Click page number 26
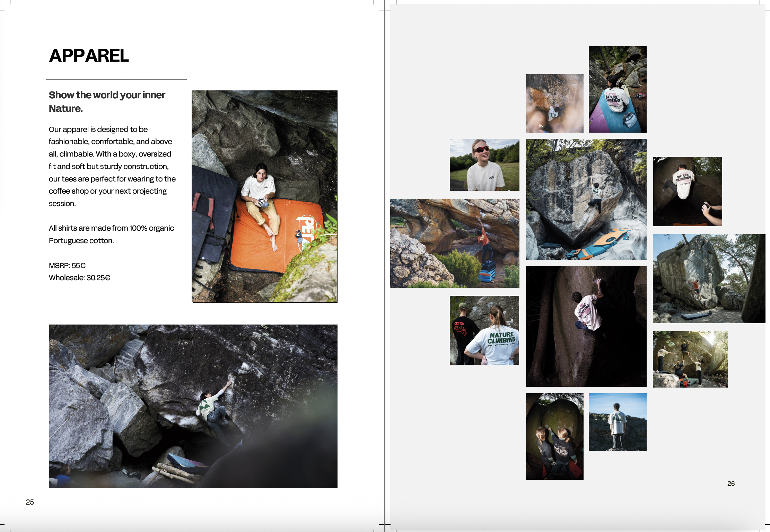 coord(731,484)
